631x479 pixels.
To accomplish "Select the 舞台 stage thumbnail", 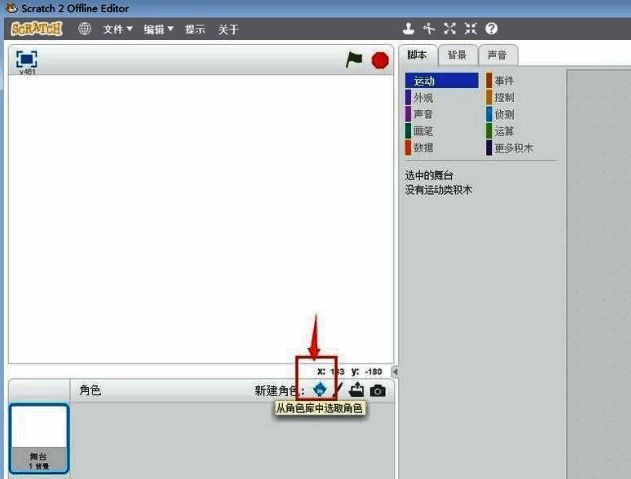I will pos(39,438).
